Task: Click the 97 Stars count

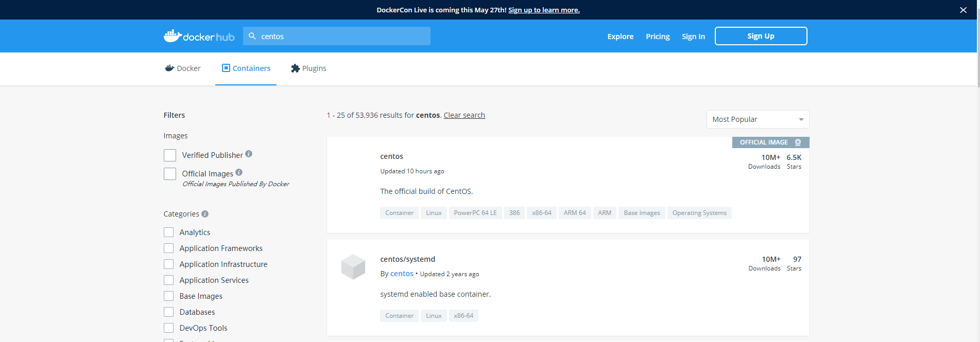Action: click(797, 259)
